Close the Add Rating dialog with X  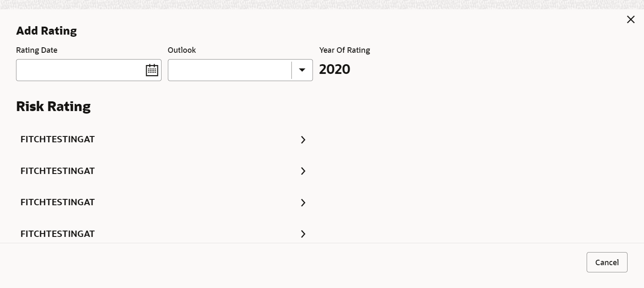click(x=631, y=19)
